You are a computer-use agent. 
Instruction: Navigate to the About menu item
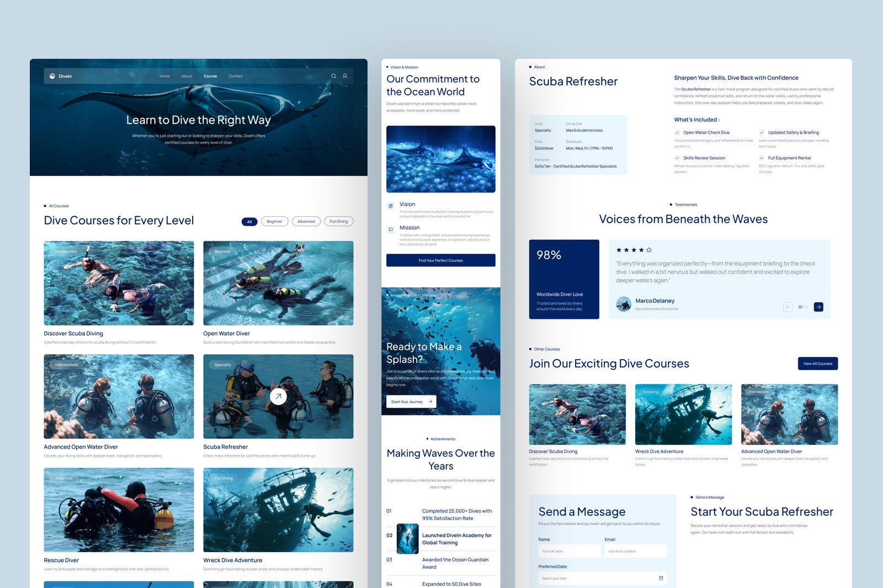[187, 76]
